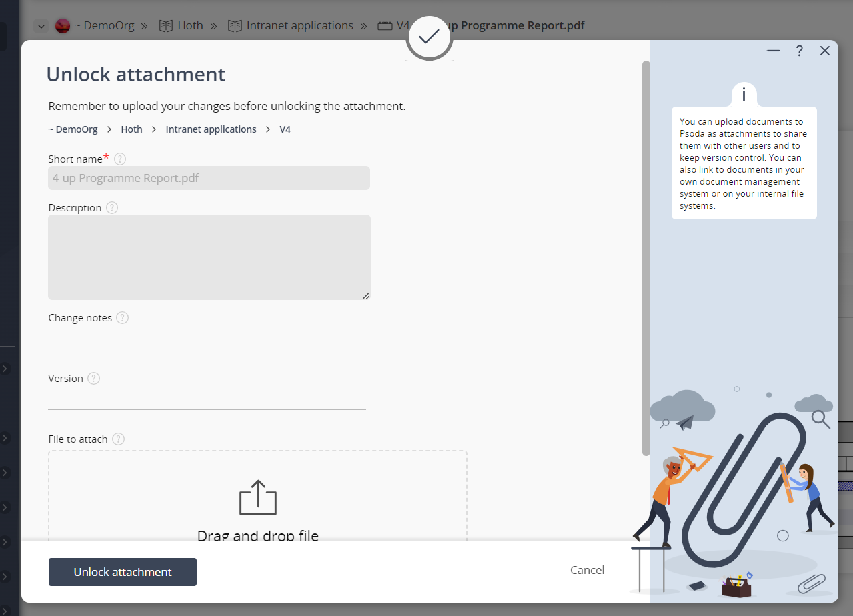This screenshot has width=853, height=616.
Task: Open dialog help with the question mark
Action: click(799, 51)
